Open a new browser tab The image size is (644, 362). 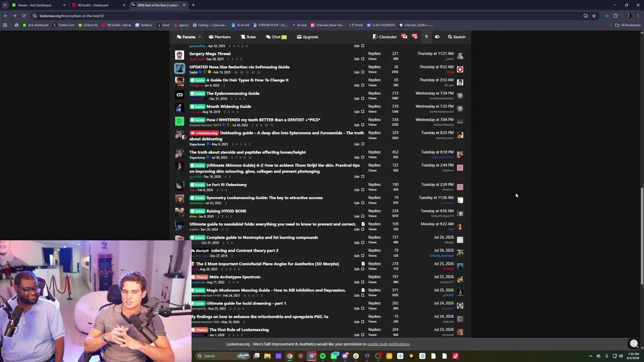click(x=193, y=5)
